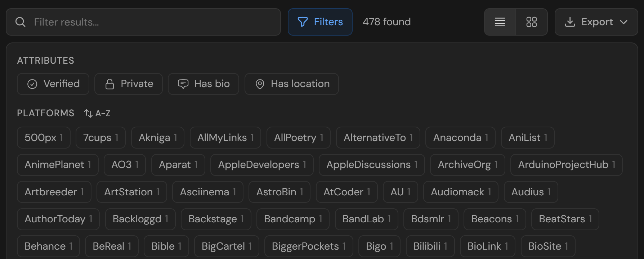Filter by the BeatStars platform

(565, 219)
